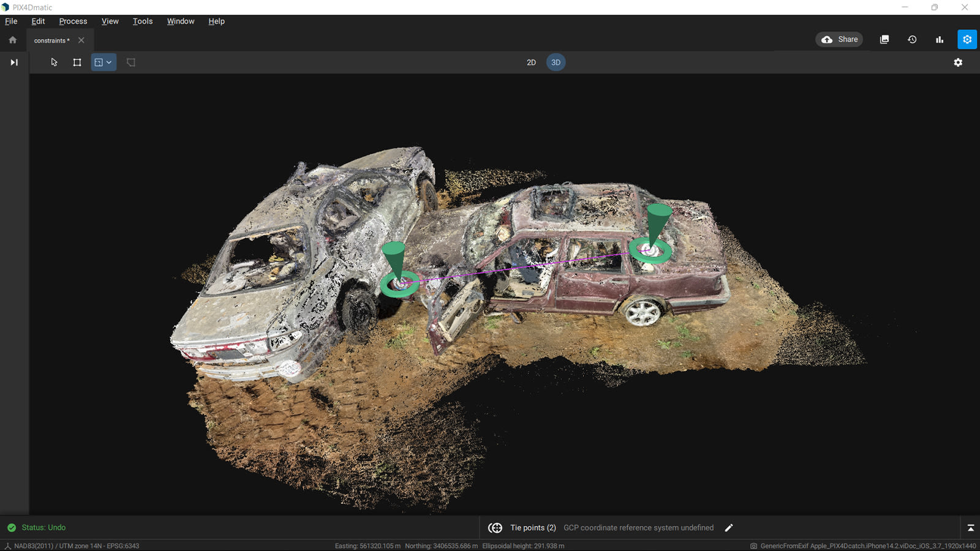Open the viewport settings gear menu
The height and width of the screenshot is (551, 980).
[958, 62]
